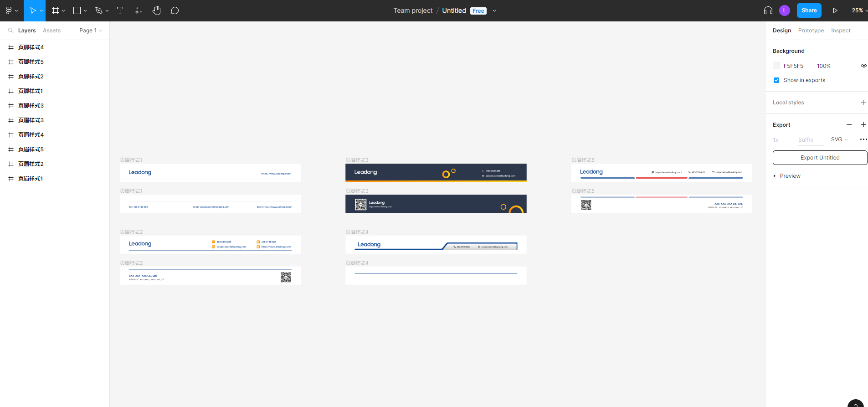This screenshot has width=868, height=407.
Task: Select the Pen tool
Action: [x=98, y=10]
